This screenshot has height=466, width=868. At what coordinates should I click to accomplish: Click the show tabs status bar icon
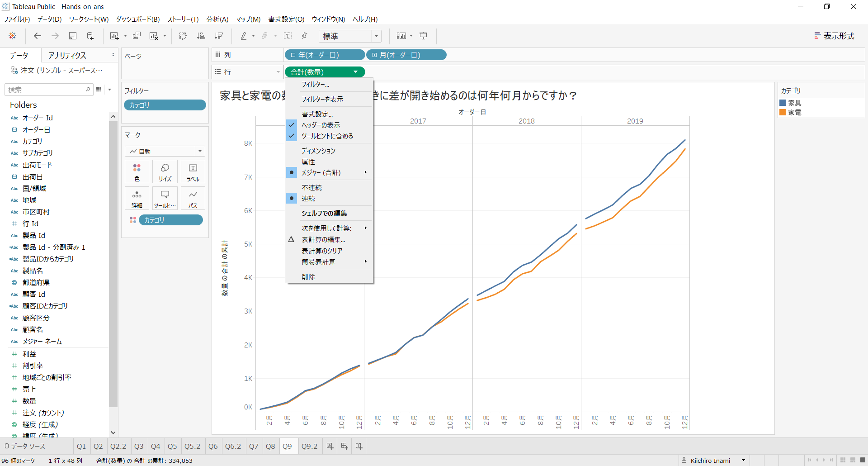pyautogui.click(x=863, y=460)
